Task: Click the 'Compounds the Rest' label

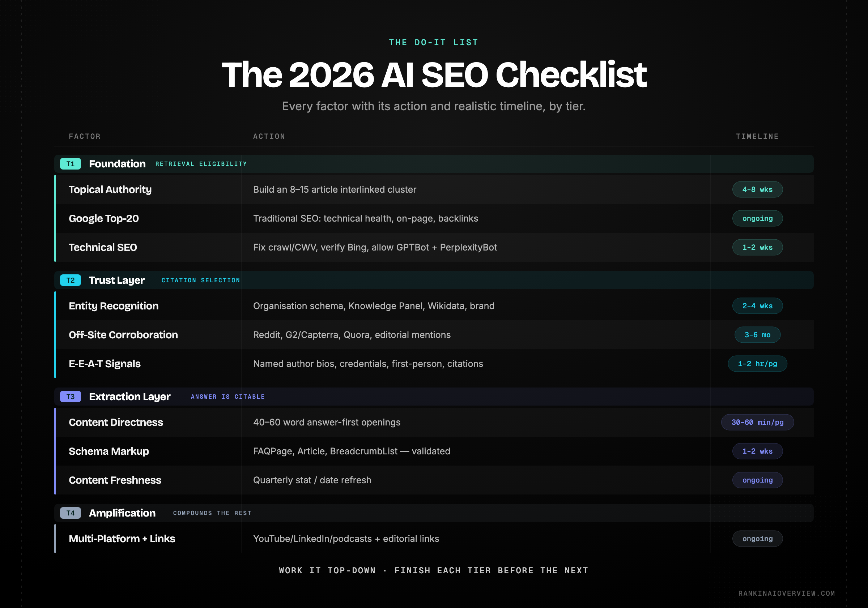Action: [x=212, y=513]
